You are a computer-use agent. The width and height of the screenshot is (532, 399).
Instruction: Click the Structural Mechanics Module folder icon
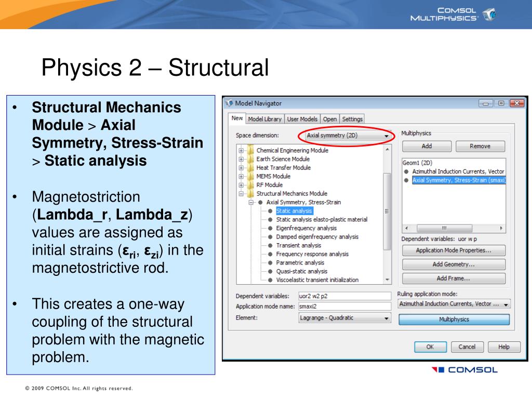[x=250, y=193]
